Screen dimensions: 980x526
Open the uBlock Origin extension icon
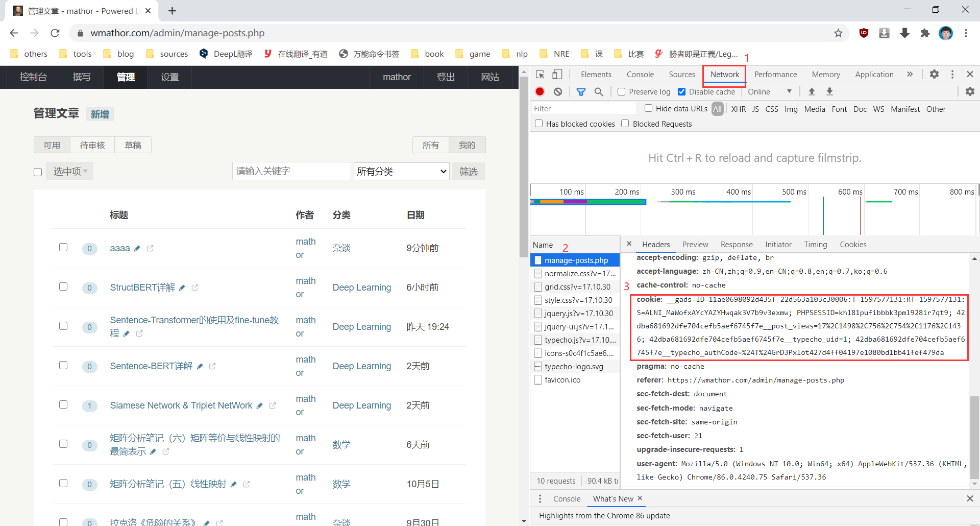864,33
